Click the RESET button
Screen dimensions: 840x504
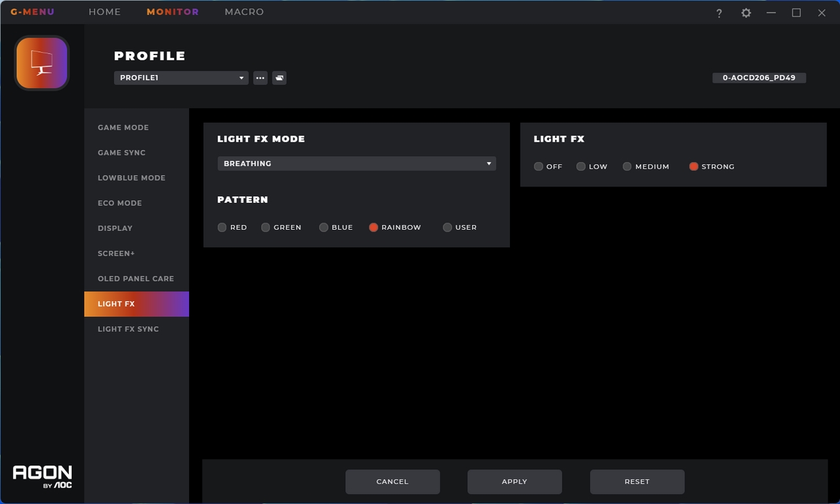pyautogui.click(x=637, y=482)
